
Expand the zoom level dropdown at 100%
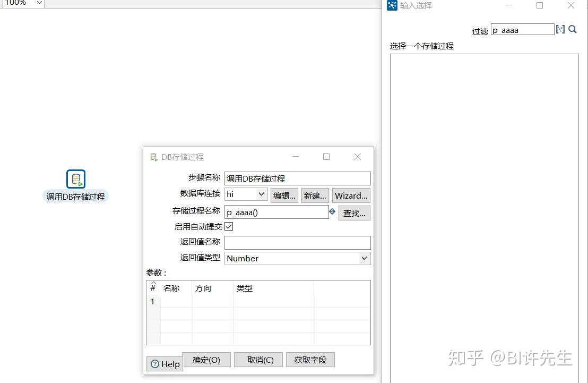(39, 3)
